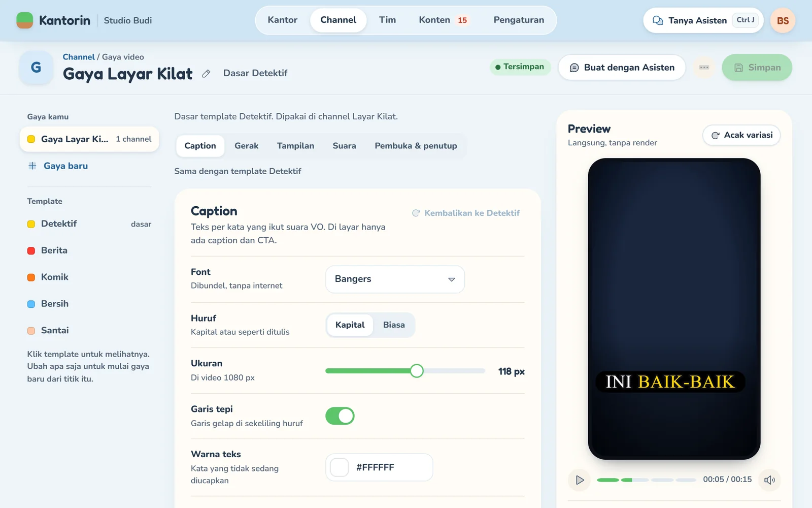Switch to the Gerak tab
Viewport: 812px width, 508px height.
click(x=246, y=146)
